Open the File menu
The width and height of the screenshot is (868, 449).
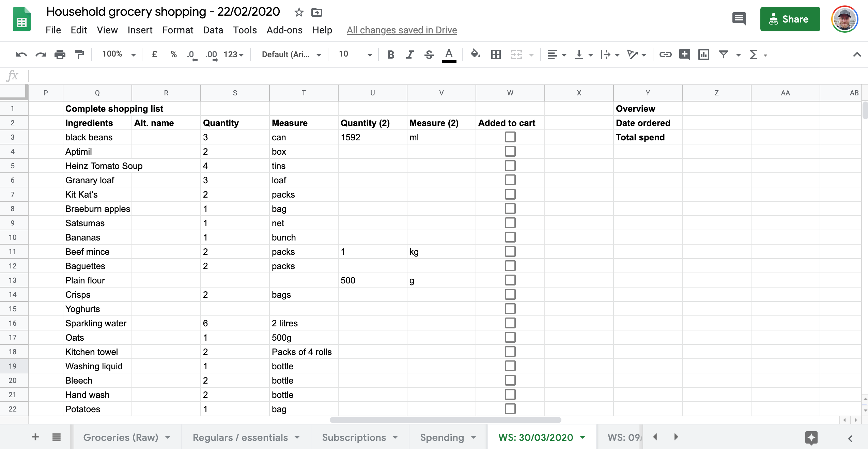click(53, 30)
